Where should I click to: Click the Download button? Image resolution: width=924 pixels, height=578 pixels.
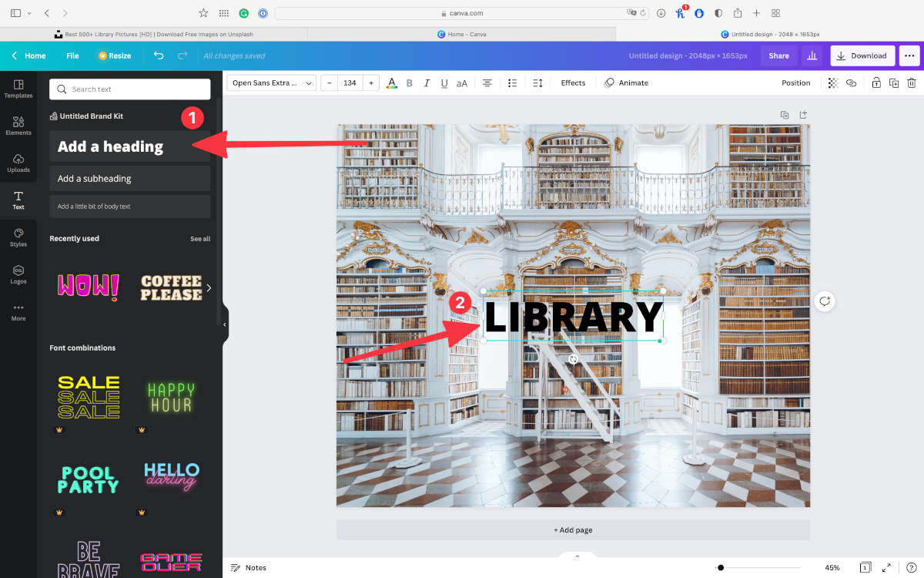[862, 55]
